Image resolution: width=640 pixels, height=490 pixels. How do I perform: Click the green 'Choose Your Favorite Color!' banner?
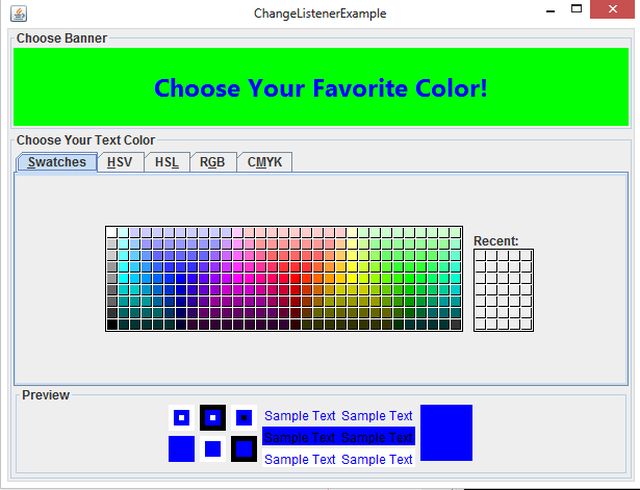click(x=320, y=88)
